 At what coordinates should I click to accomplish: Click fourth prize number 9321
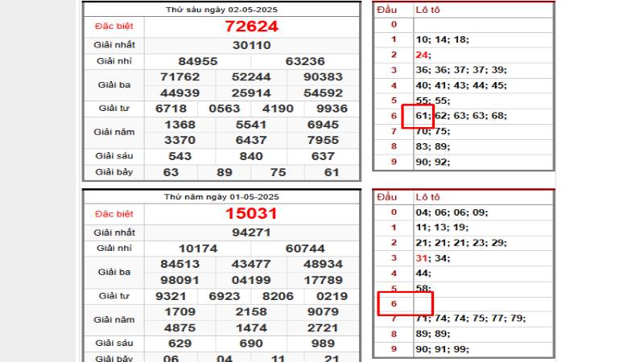pos(171,296)
